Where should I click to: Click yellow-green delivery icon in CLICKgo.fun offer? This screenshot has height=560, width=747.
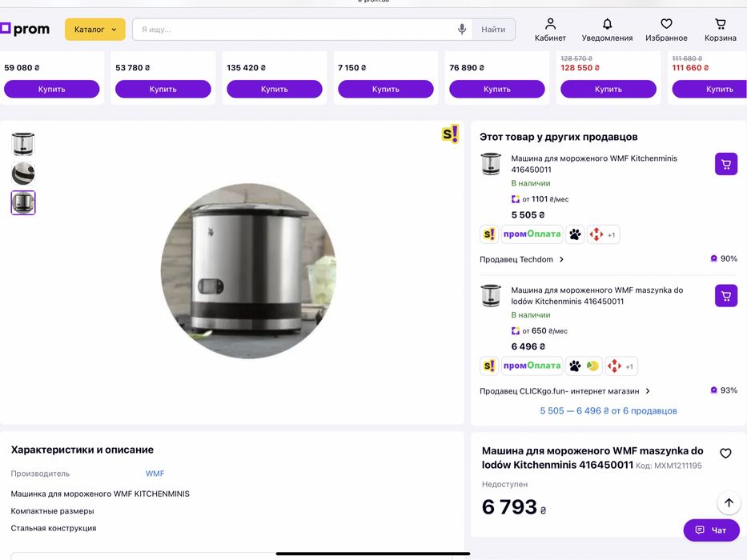(592, 366)
